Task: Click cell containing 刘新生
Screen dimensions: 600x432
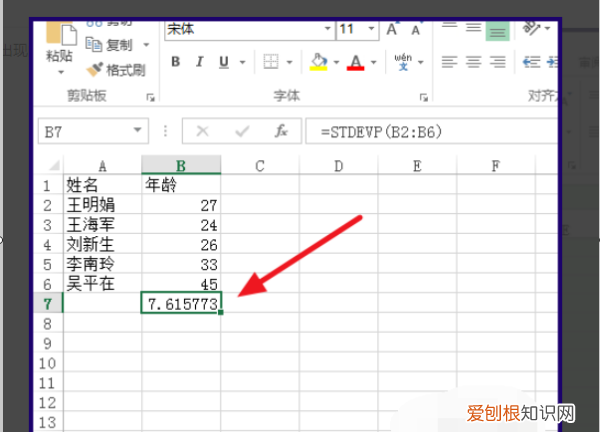Action: point(103,245)
